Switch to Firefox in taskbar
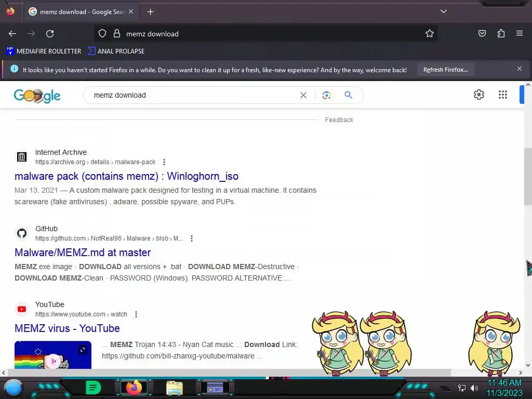Viewport: 532px width, 399px height. [x=134, y=388]
